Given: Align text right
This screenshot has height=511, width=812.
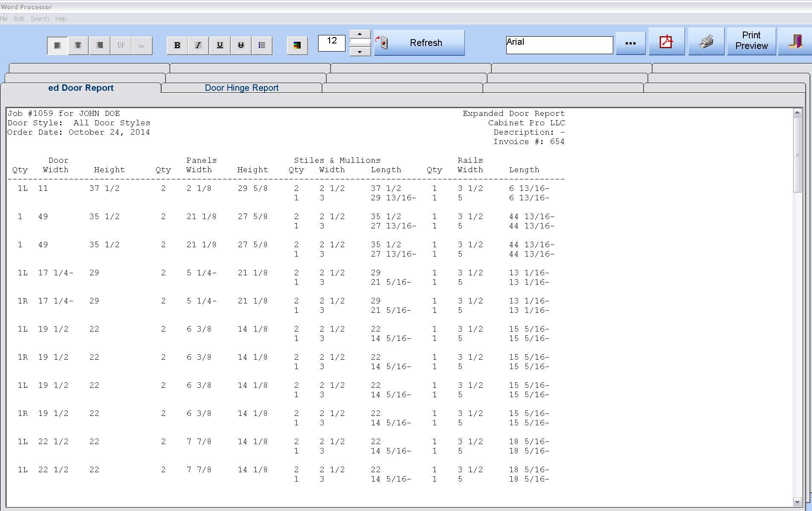Looking at the screenshot, I should (100, 45).
